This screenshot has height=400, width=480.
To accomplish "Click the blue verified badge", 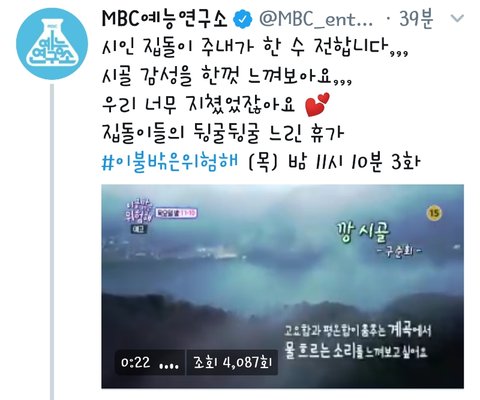I will (242, 19).
